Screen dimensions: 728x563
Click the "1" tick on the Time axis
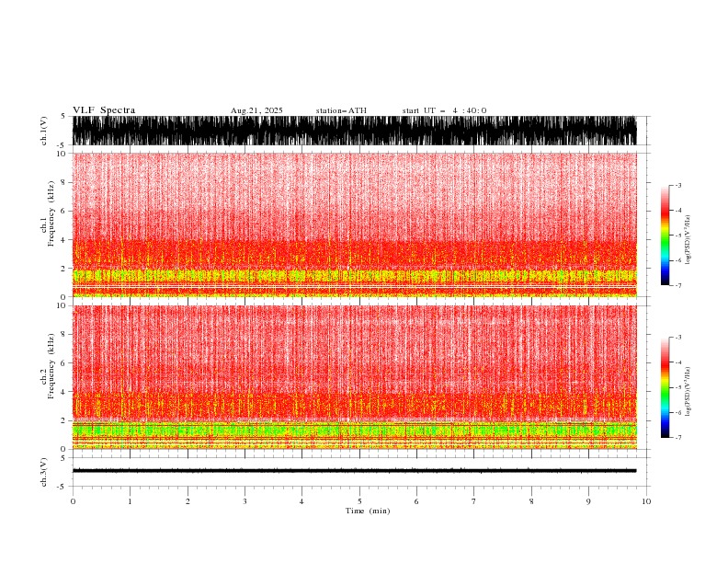[130, 501]
